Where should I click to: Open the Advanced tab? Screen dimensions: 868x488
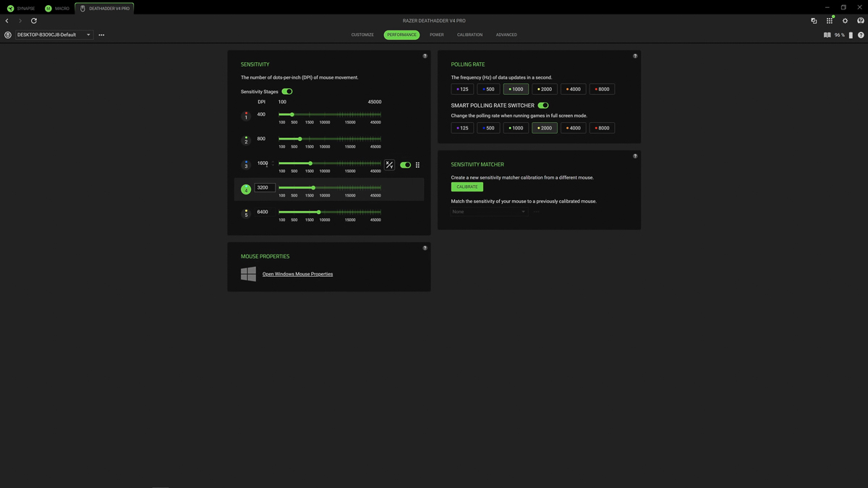pyautogui.click(x=506, y=35)
